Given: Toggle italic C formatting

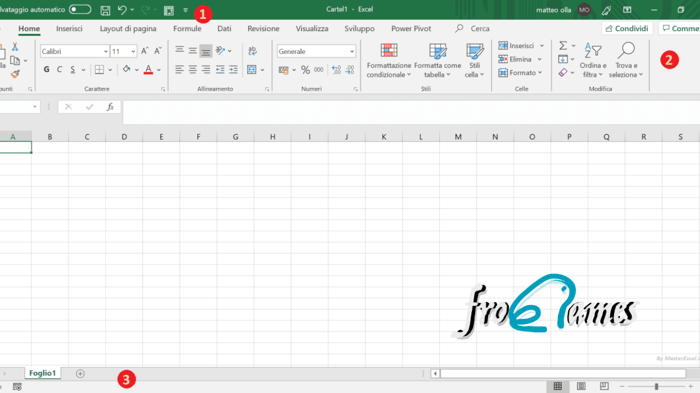Looking at the screenshot, I should [x=59, y=69].
